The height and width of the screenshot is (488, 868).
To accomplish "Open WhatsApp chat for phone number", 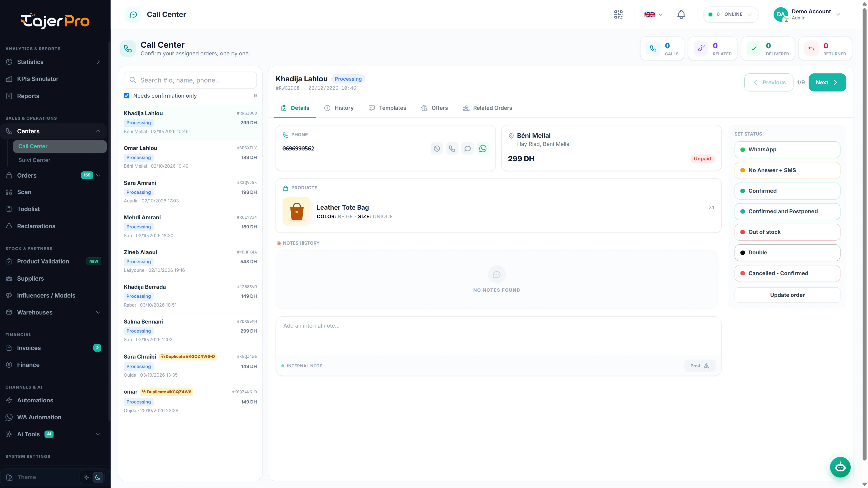I will [x=483, y=148].
